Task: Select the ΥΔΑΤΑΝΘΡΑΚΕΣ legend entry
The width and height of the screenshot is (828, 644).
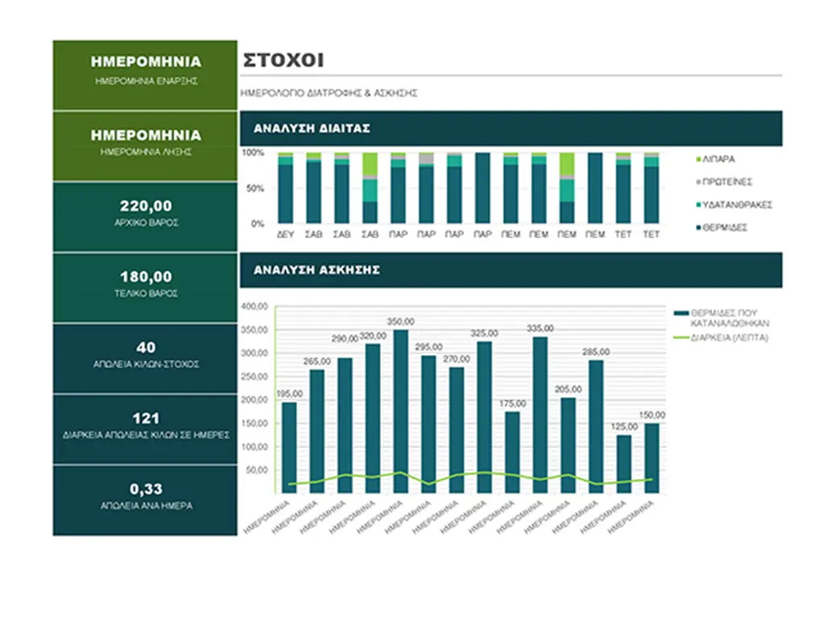Action: (x=736, y=204)
